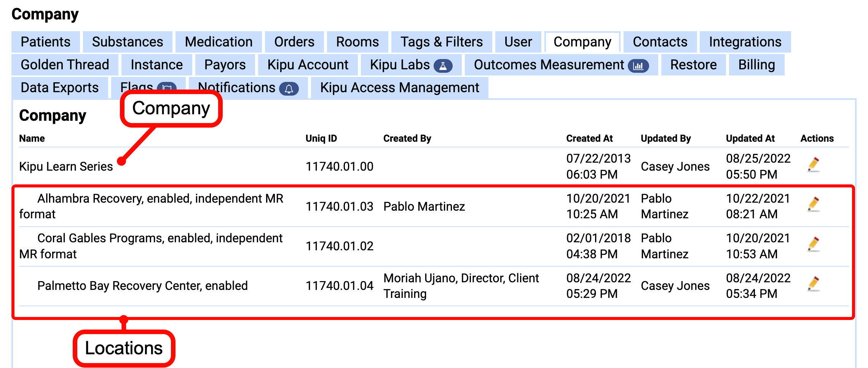Click the Updated By column header
Screen dimensions: 868x368
tap(665, 138)
